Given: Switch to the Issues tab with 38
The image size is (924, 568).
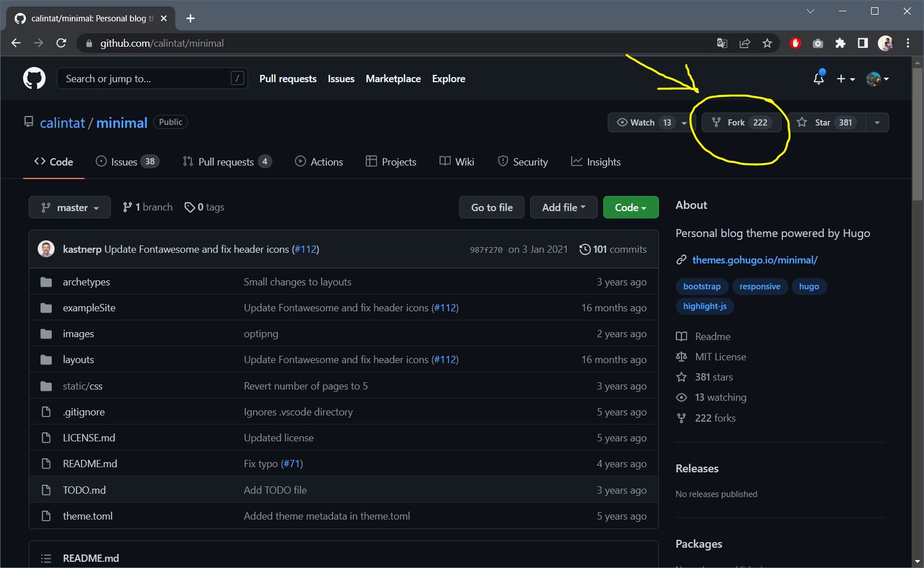Looking at the screenshot, I should [127, 162].
